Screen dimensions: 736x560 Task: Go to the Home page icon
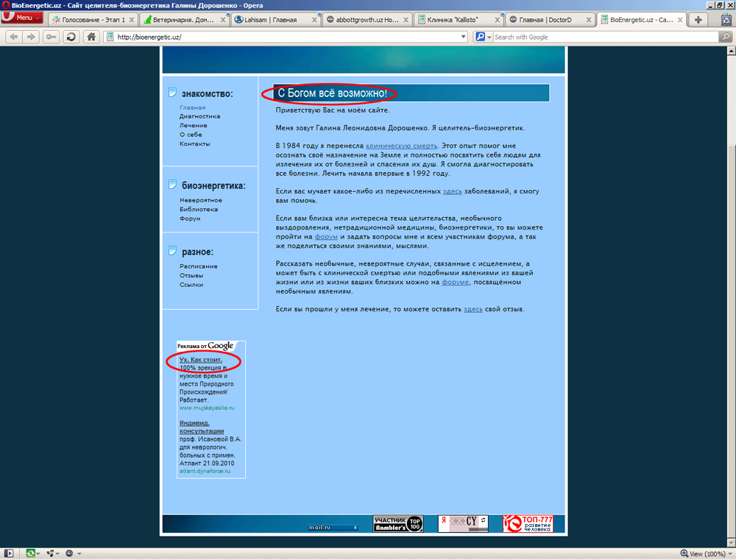pyautogui.click(x=91, y=37)
